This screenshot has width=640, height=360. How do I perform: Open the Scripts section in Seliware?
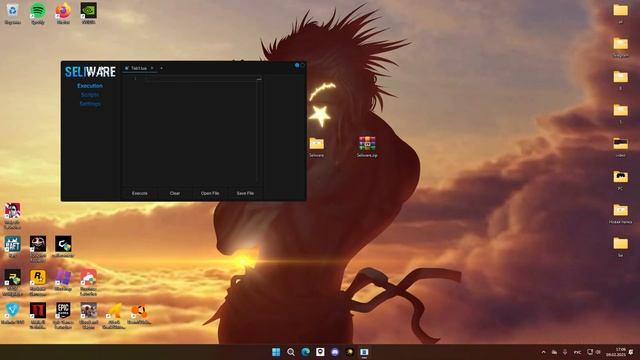point(90,95)
